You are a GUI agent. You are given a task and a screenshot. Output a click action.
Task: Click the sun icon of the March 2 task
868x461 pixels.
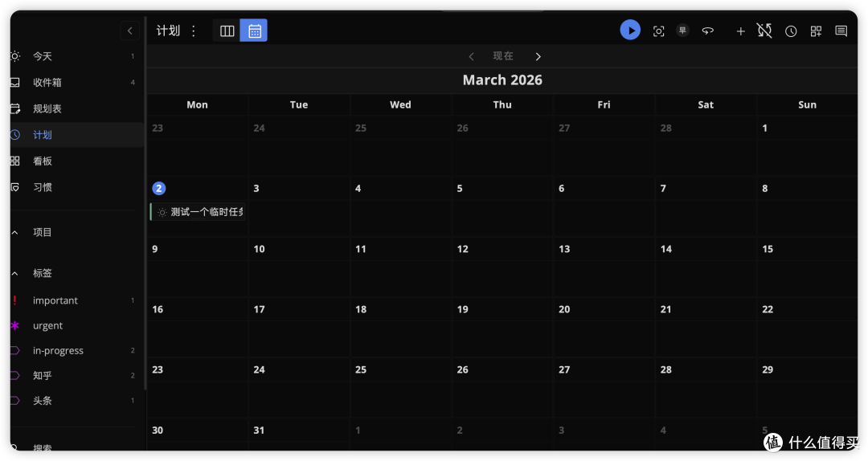click(x=162, y=213)
